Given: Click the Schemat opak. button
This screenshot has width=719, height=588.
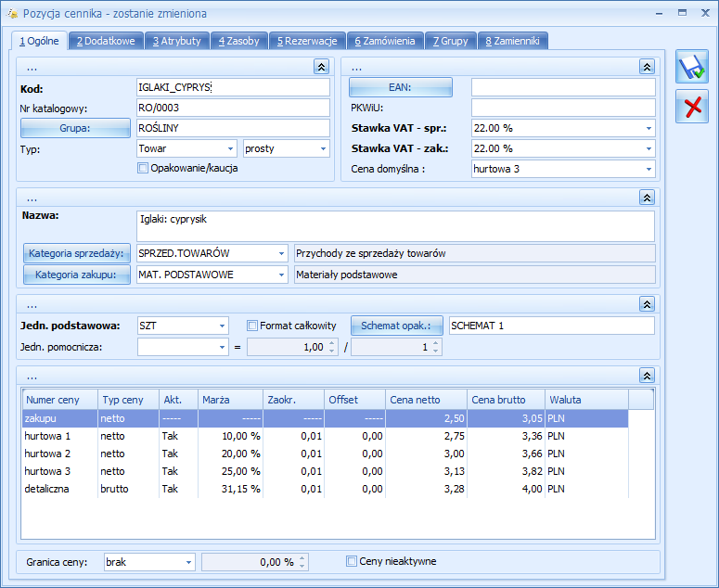Looking at the screenshot, I should (x=397, y=326).
